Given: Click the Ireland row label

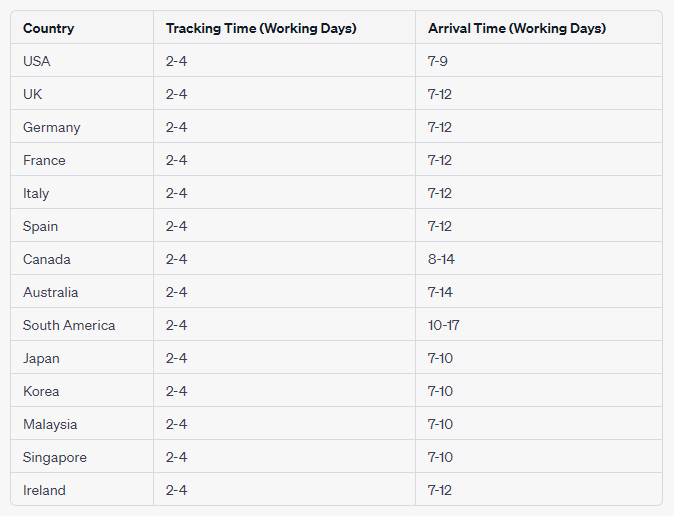Looking at the screenshot, I should coord(44,490).
